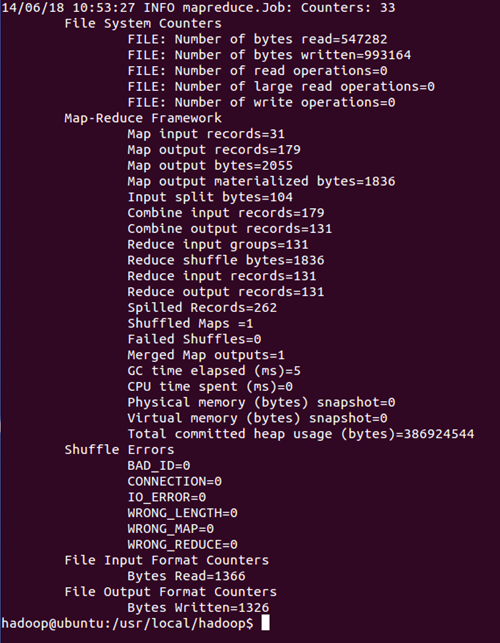The width and height of the screenshot is (500, 643).
Task: Click the terminal cursor block at the prompt
Action: 265,622
